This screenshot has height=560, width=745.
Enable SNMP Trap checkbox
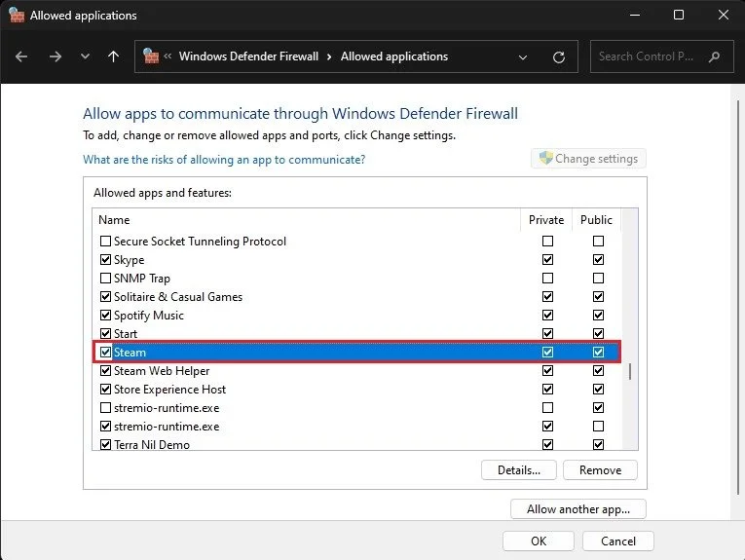(x=105, y=279)
